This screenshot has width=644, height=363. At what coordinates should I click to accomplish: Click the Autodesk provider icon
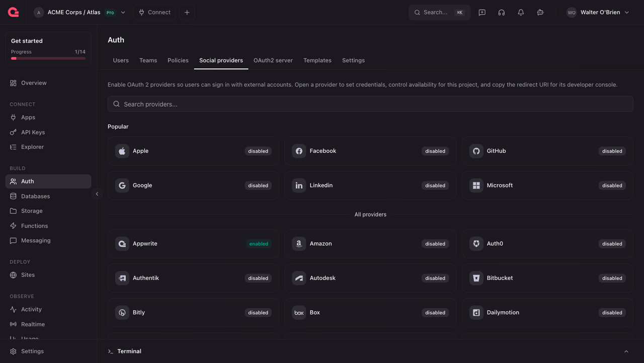point(299,278)
